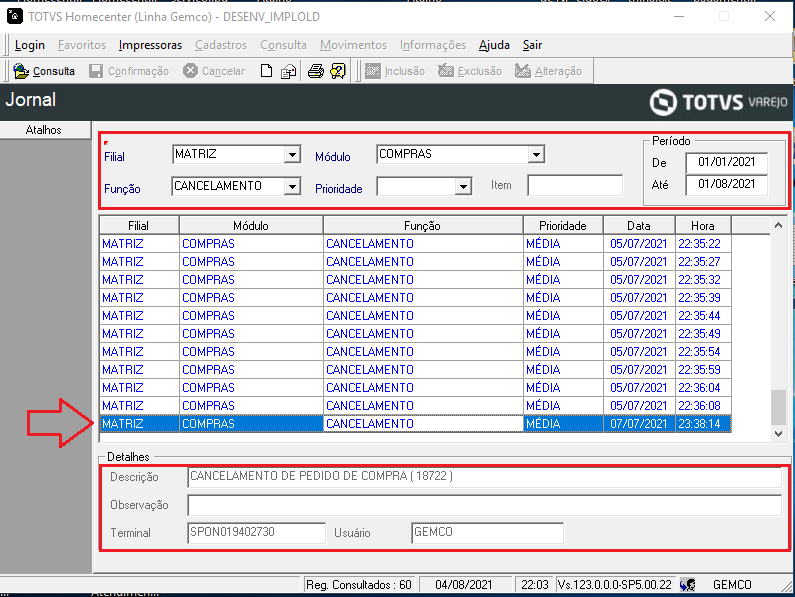The height and width of the screenshot is (597, 795).
Task: Click the Até date field 01/08/2021
Action: pyautogui.click(x=727, y=185)
